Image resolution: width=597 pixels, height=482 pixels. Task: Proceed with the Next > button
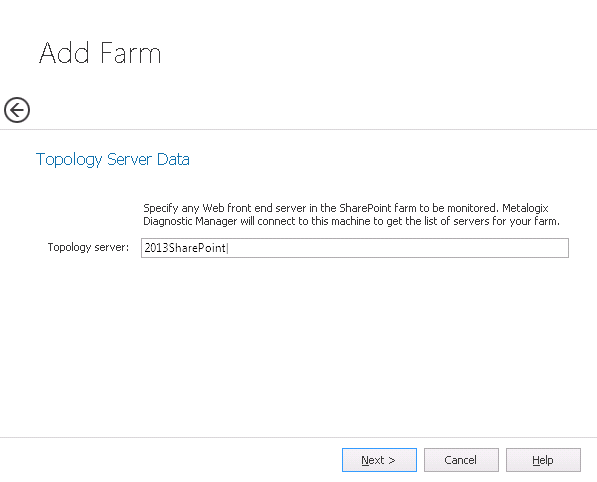click(379, 460)
